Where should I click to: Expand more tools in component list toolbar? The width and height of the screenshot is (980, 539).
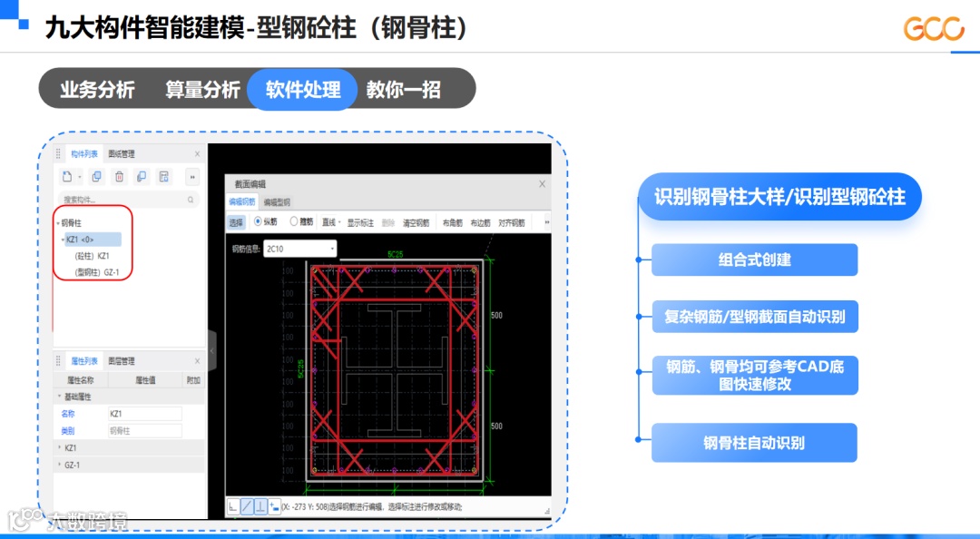pyautogui.click(x=192, y=177)
